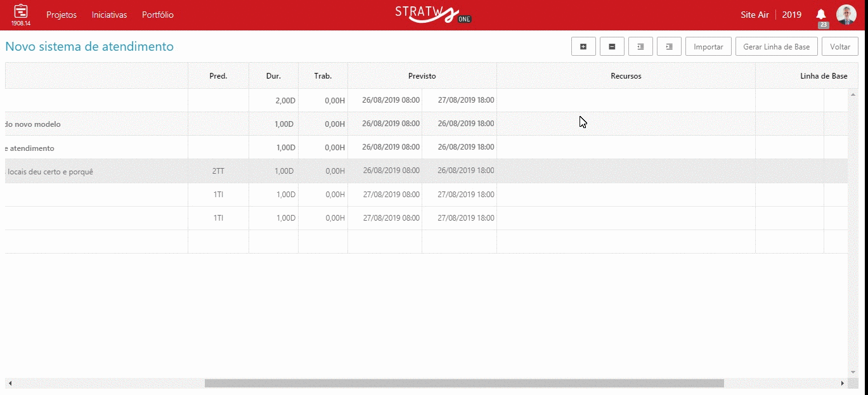Open the 2019 year selector
The image size is (868, 395).
(x=791, y=15)
